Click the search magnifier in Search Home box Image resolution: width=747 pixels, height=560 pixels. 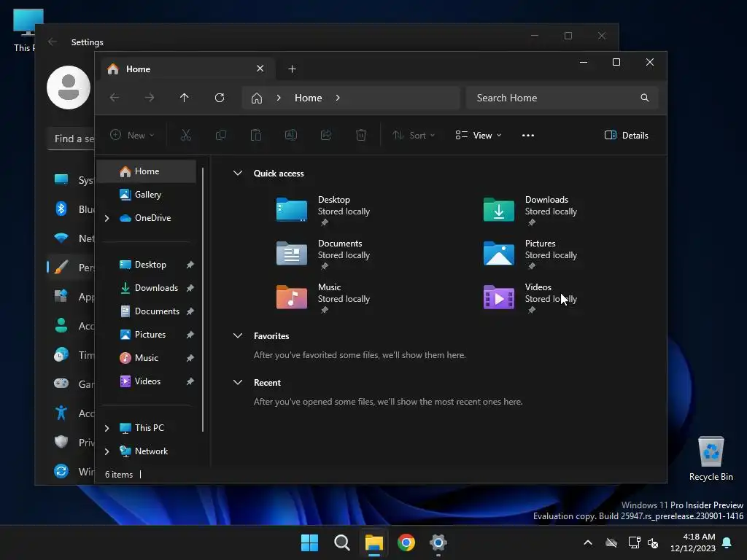[x=645, y=98]
